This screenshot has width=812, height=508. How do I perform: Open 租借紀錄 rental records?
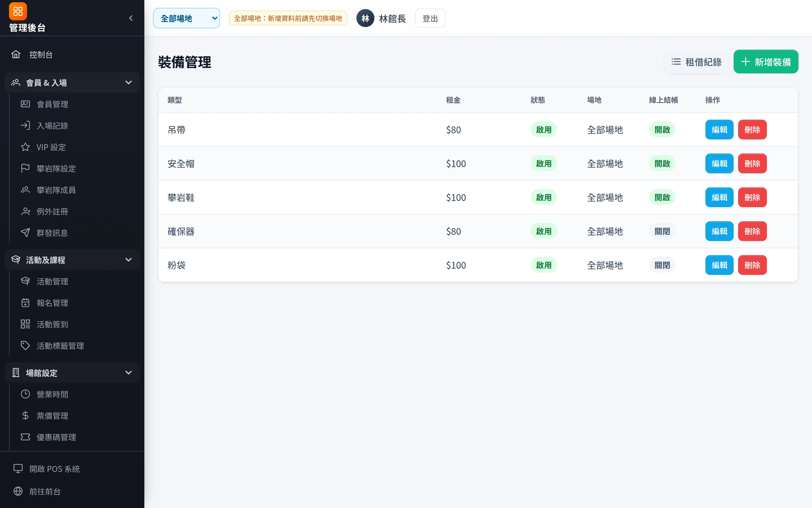(697, 62)
